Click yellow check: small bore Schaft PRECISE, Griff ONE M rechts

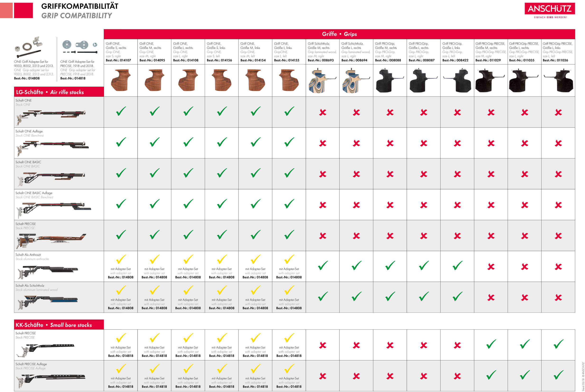pos(154,338)
